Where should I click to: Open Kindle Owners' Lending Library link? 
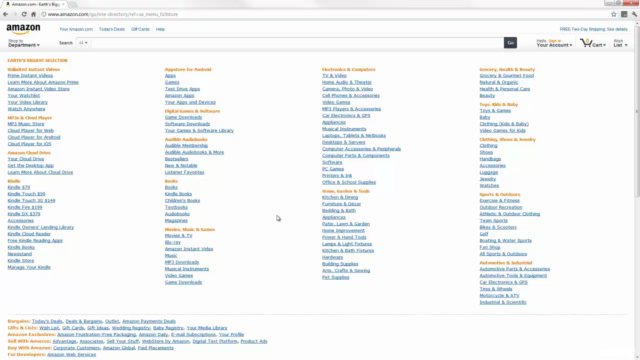(x=41, y=227)
